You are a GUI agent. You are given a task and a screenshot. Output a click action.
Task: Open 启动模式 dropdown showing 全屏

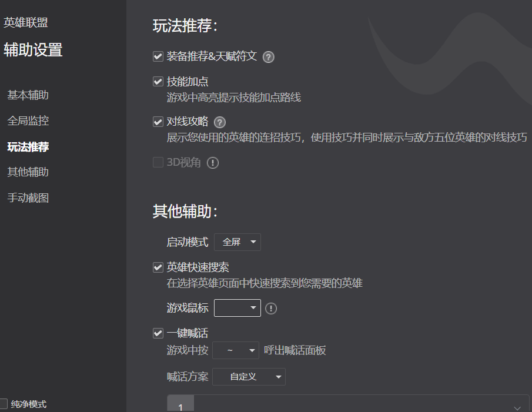[237, 242]
